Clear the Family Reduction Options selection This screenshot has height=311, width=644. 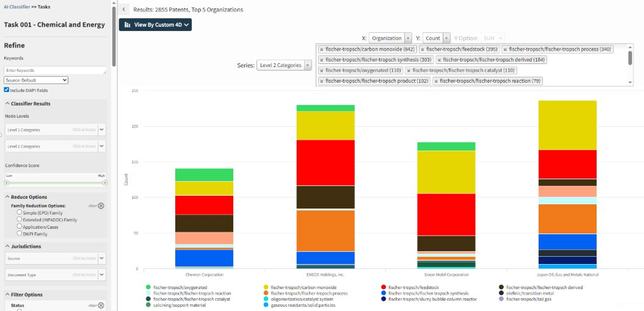(101, 206)
